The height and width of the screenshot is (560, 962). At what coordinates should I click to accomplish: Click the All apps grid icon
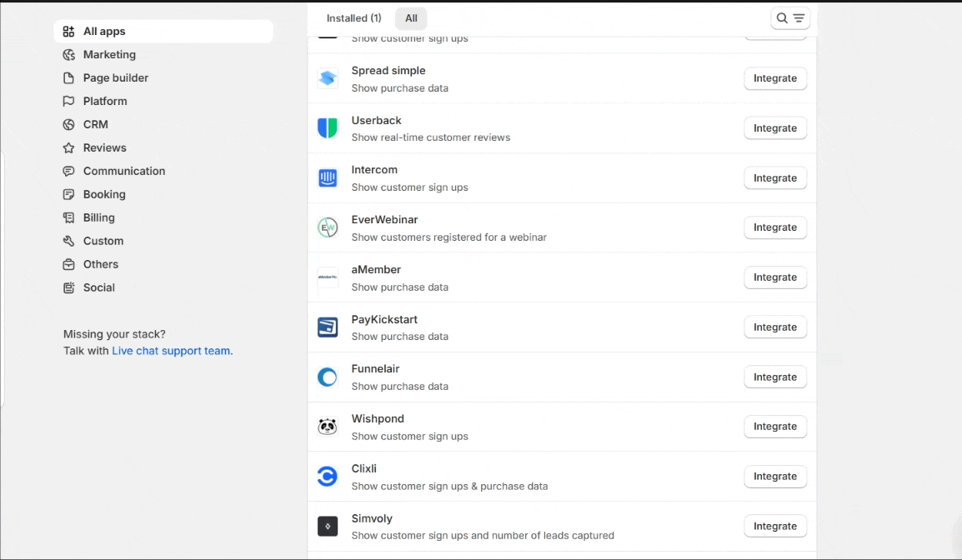[x=68, y=32]
